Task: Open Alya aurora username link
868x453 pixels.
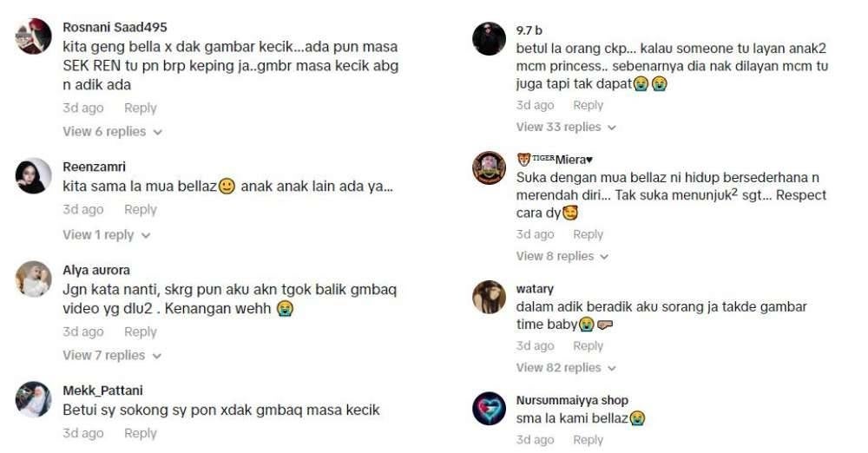Action: pos(96,270)
